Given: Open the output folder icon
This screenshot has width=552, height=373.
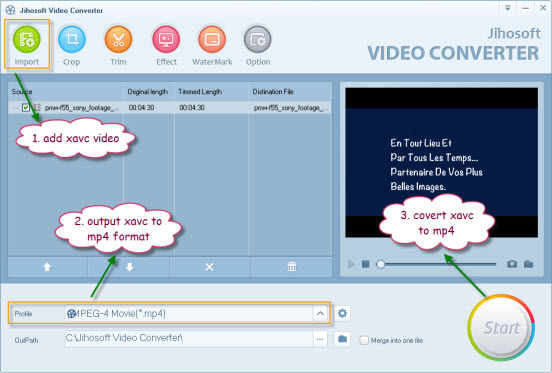Looking at the screenshot, I should [x=342, y=339].
